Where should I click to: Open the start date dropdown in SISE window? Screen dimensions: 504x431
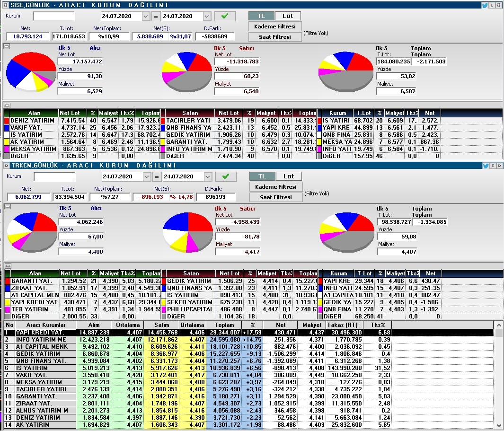point(146,17)
